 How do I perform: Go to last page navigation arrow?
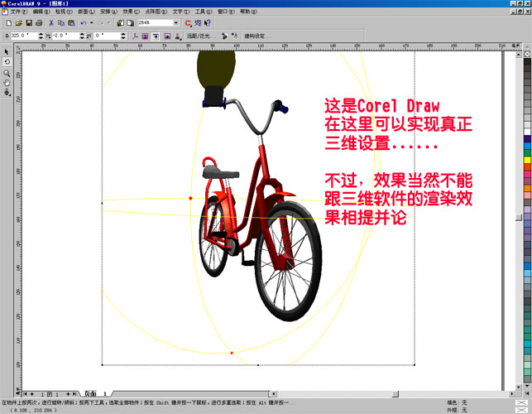tap(74, 394)
